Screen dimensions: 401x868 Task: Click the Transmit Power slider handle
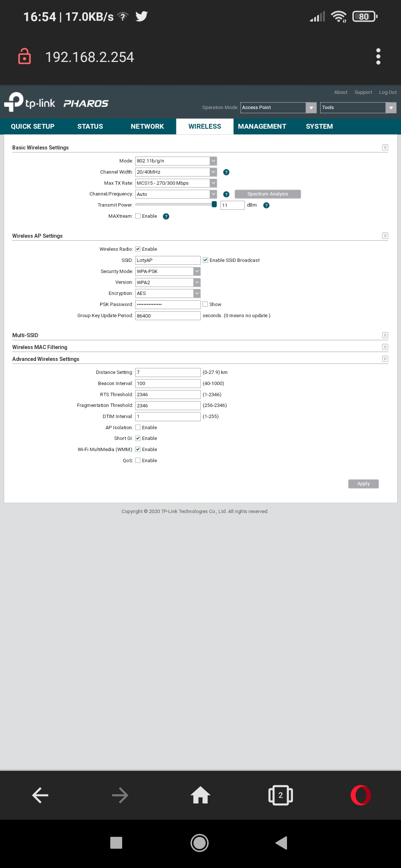(214, 204)
